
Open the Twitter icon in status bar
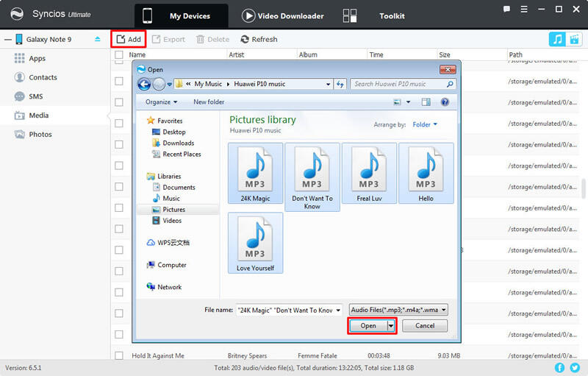coord(574,367)
